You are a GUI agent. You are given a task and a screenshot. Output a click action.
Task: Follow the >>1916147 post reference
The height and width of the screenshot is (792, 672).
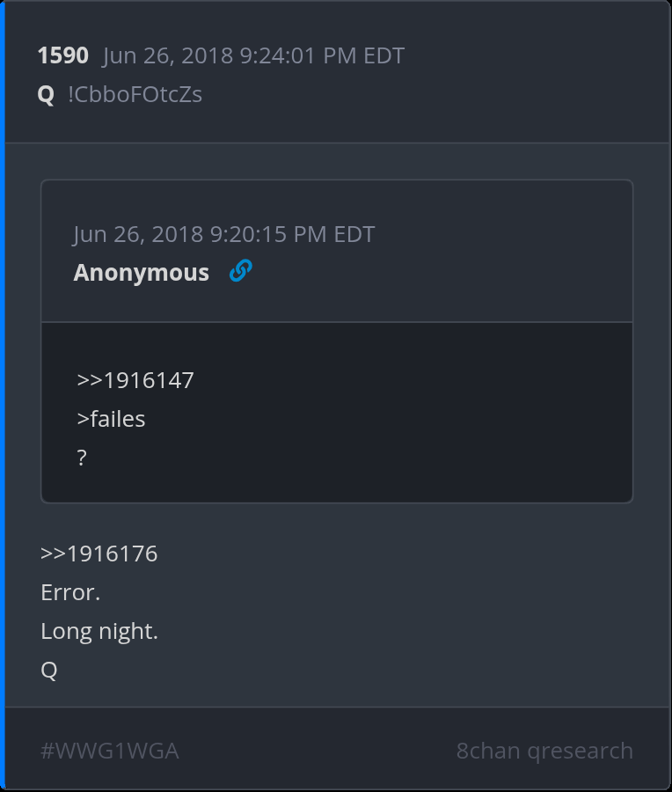click(x=135, y=381)
